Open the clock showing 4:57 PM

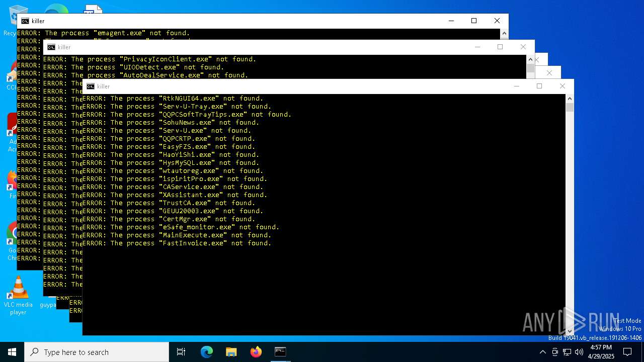click(601, 352)
